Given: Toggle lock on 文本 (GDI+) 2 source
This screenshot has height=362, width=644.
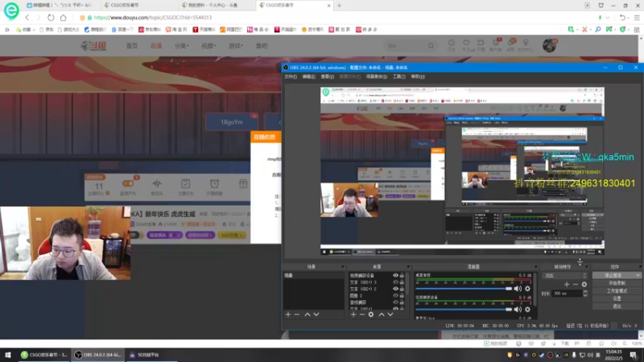Looking at the screenshot, I should [402, 289].
